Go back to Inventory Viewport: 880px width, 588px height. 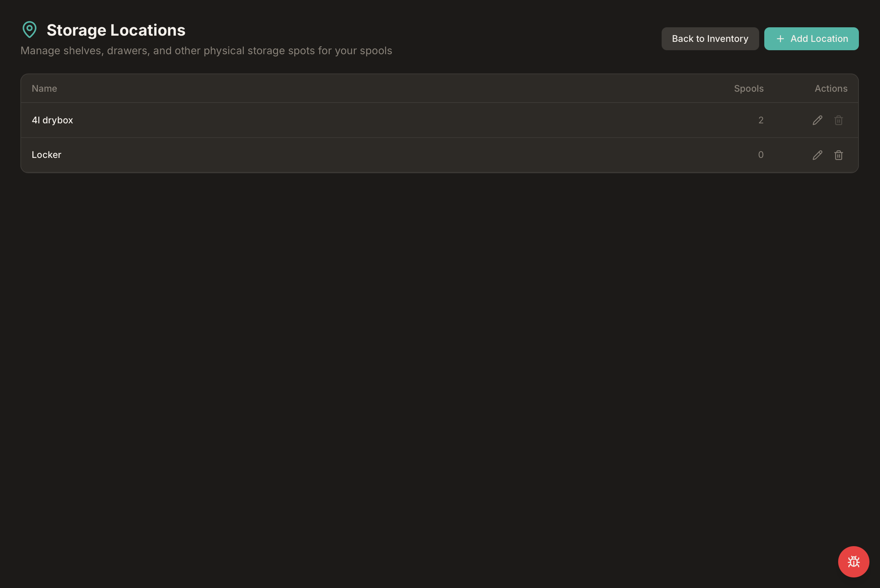(710, 39)
